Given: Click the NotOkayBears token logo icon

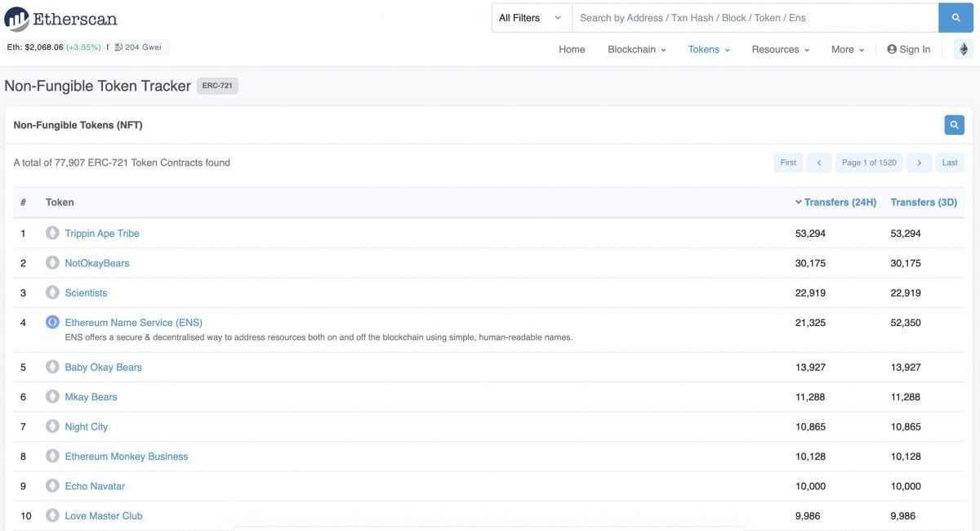Looking at the screenshot, I should pyautogui.click(x=52, y=262).
